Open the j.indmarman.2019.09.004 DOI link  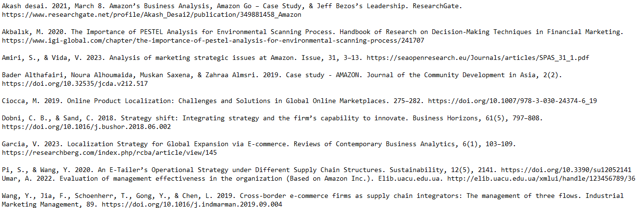click(x=192, y=205)
